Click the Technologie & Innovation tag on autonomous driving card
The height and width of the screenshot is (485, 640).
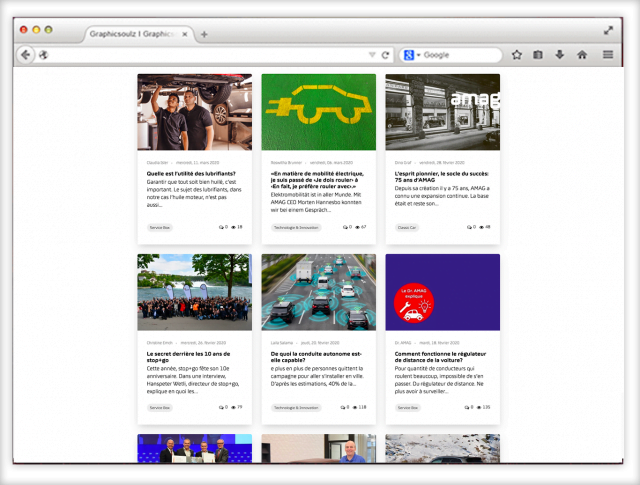(295, 408)
